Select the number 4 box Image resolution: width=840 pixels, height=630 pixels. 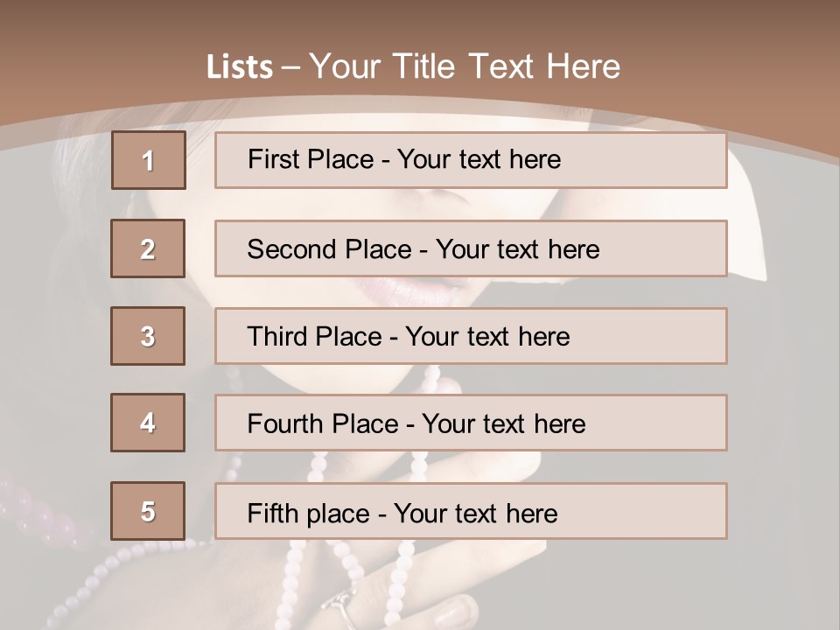click(x=148, y=423)
